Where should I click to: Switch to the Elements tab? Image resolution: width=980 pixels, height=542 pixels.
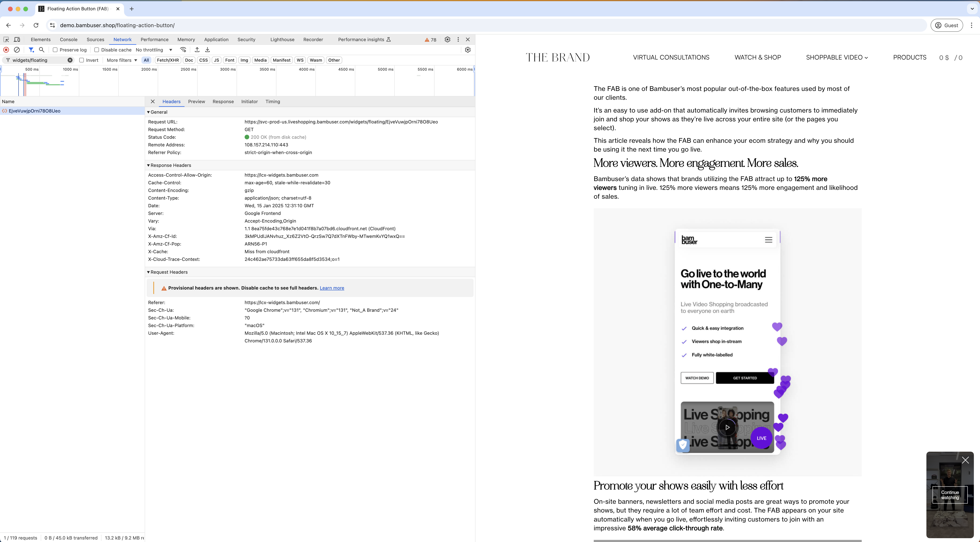41,40
